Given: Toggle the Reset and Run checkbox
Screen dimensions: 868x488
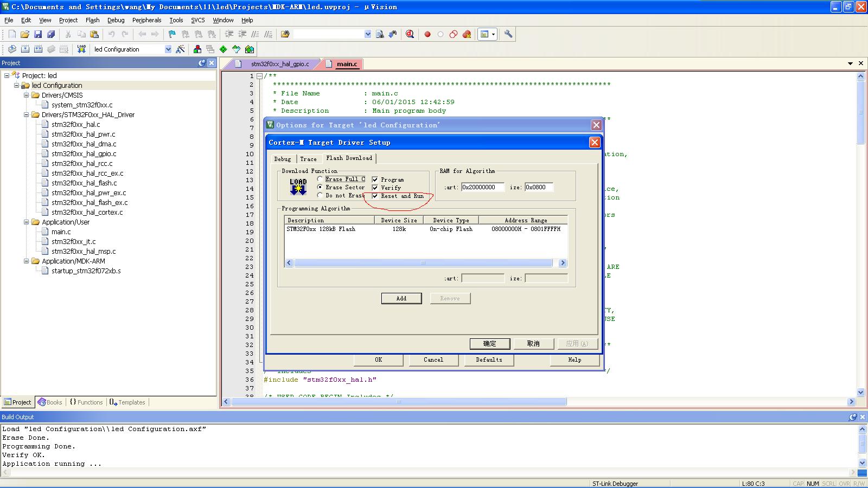Looking at the screenshot, I should tap(375, 196).
